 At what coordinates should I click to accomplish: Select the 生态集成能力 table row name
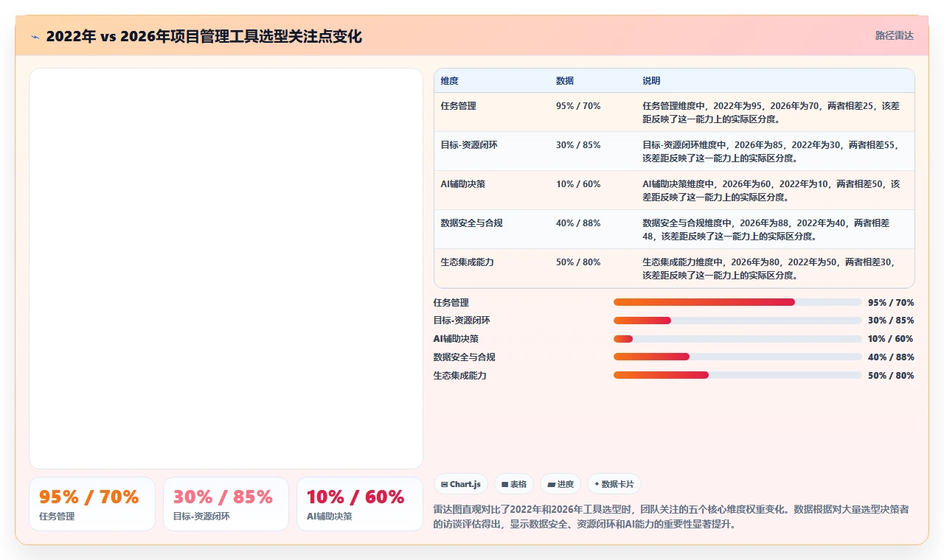(x=468, y=262)
